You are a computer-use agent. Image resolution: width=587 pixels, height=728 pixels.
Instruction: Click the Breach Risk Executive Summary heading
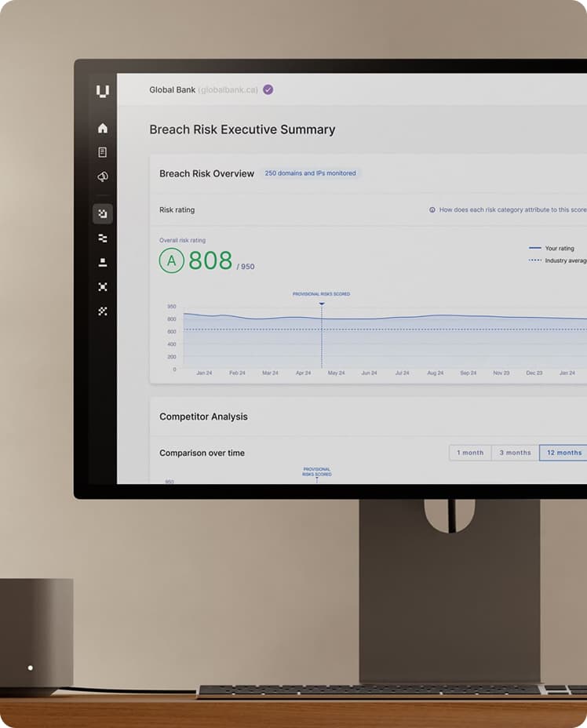(x=242, y=129)
